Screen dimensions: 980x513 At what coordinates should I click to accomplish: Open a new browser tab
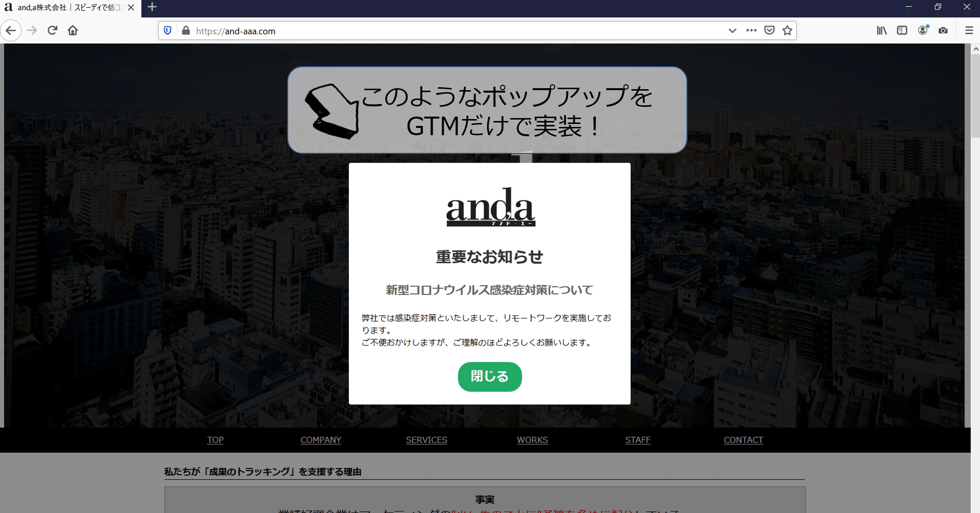[151, 8]
